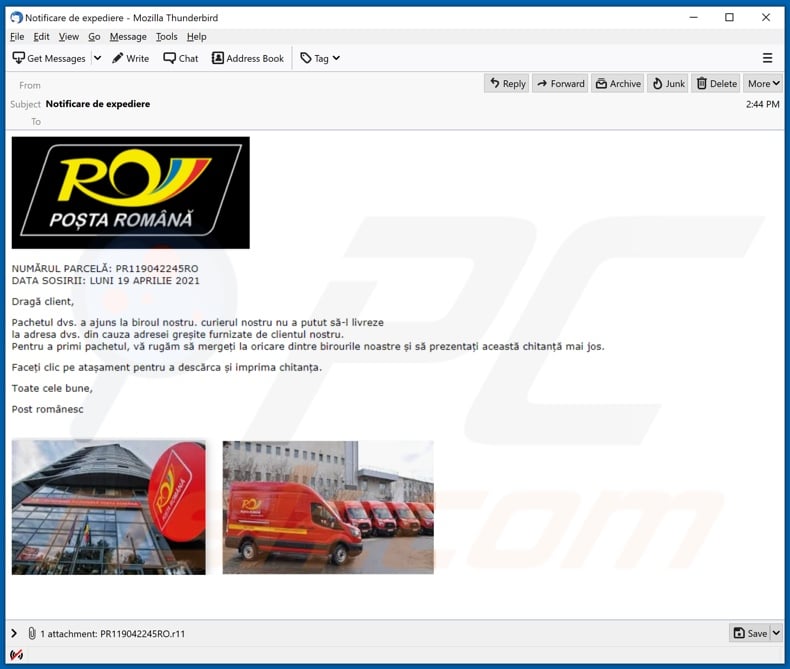Image resolution: width=790 pixels, height=669 pixels.
Task: Open Edit menu
Action: [x=41, y=37]
